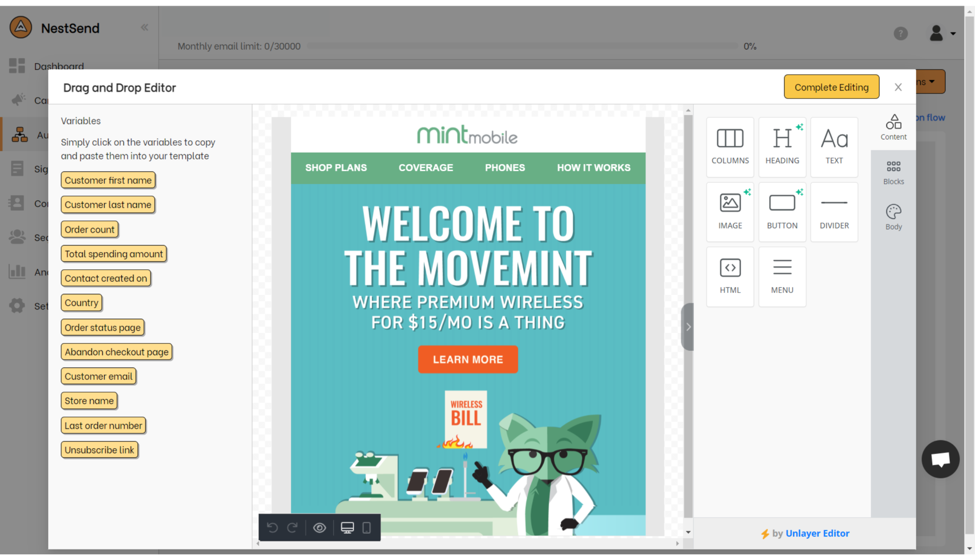Undo the last editor change
Image resolution: width=975 pixels, height=560 pixels.
click(272, 527)
